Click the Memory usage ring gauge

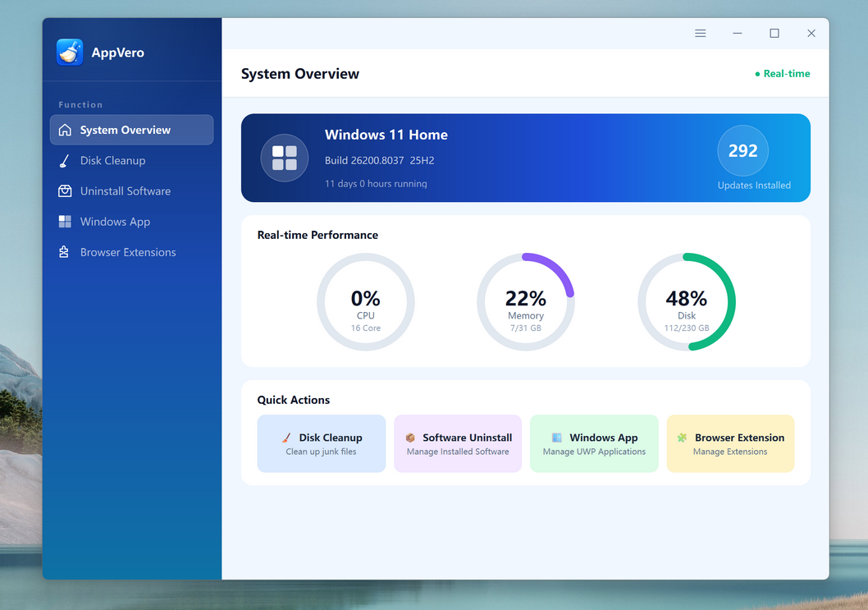point(526,302)
